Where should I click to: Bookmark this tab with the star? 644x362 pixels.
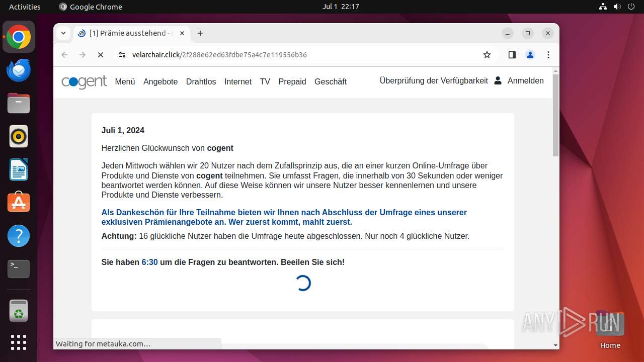click(487, 55)
